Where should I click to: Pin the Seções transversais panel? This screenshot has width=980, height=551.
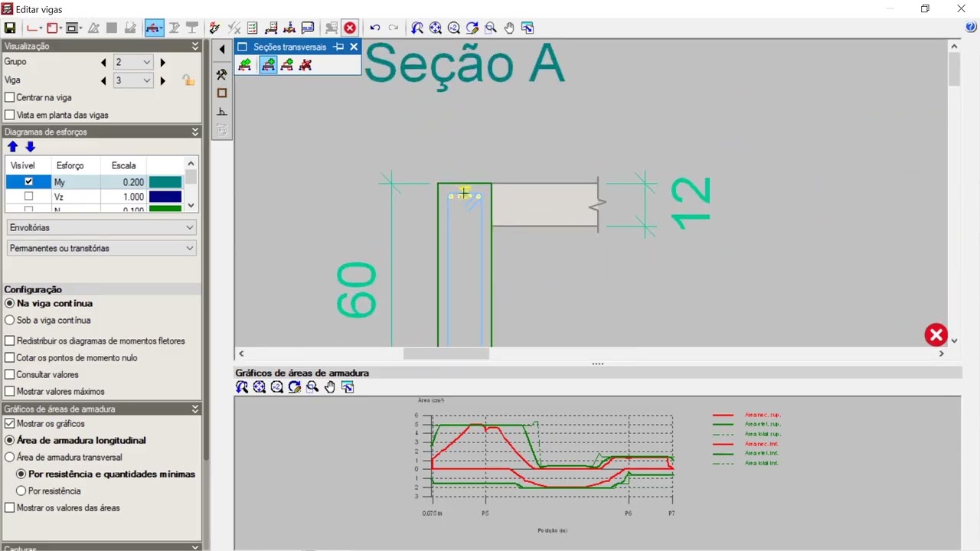338,47
